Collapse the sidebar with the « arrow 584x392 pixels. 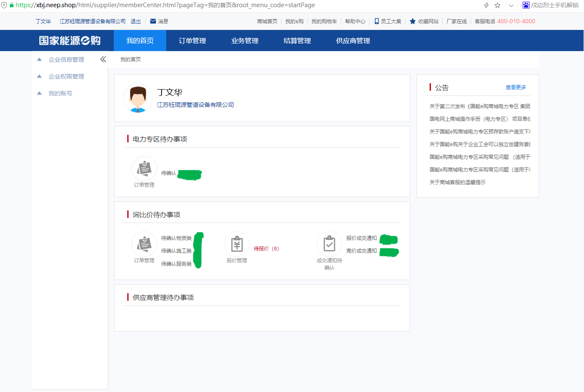coord(103,59)
